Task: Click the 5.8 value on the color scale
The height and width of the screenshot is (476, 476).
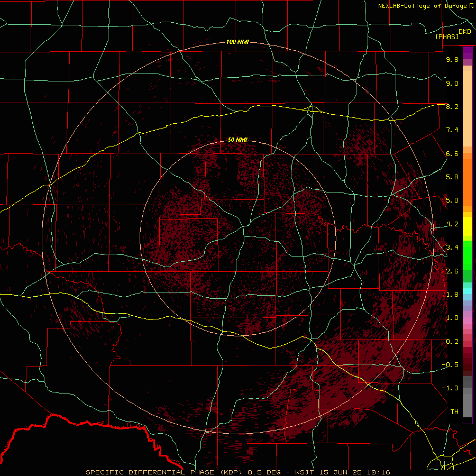Action: (x=452, y=177)
